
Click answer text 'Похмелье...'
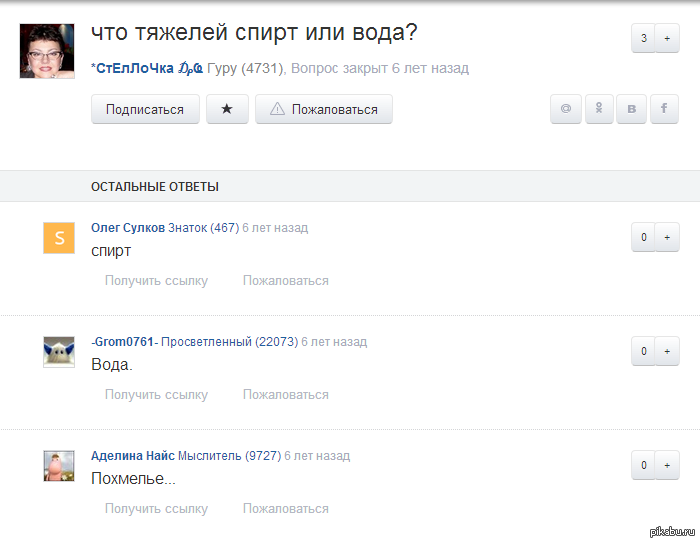click(x=133, y=478)
